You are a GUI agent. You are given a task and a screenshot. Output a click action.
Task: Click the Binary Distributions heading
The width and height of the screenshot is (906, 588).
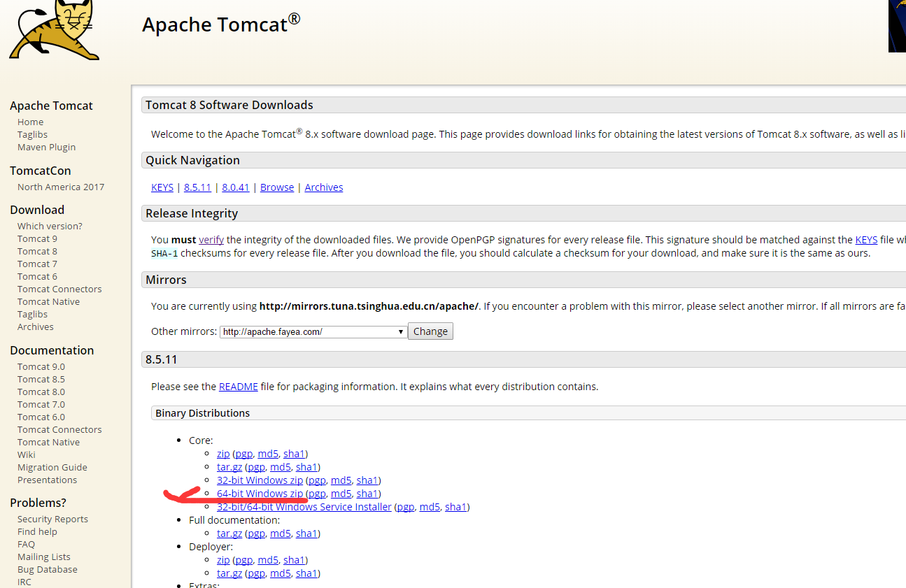(x=203, y=413)
